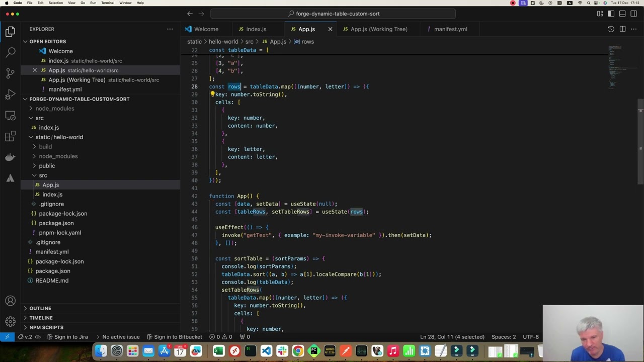The image size is (644, 362).
Task: Click Ln 28, Col 11 position indicator
Action: coord(452,337)
